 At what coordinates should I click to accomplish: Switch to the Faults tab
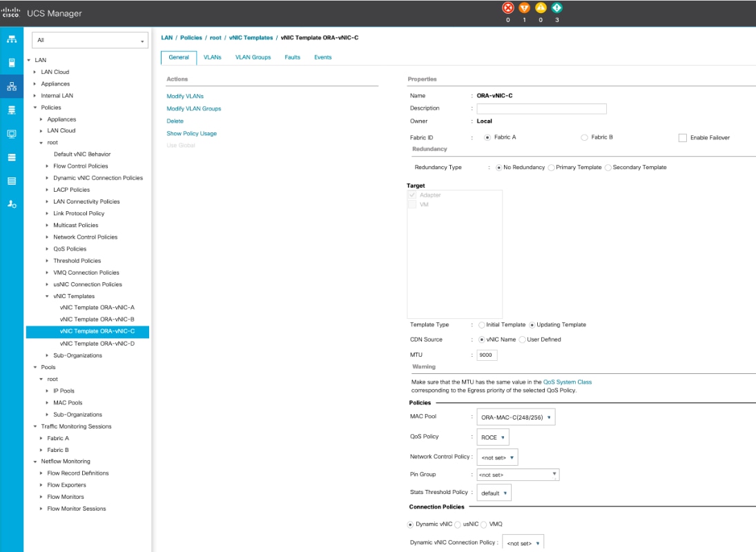coord(292,57)
